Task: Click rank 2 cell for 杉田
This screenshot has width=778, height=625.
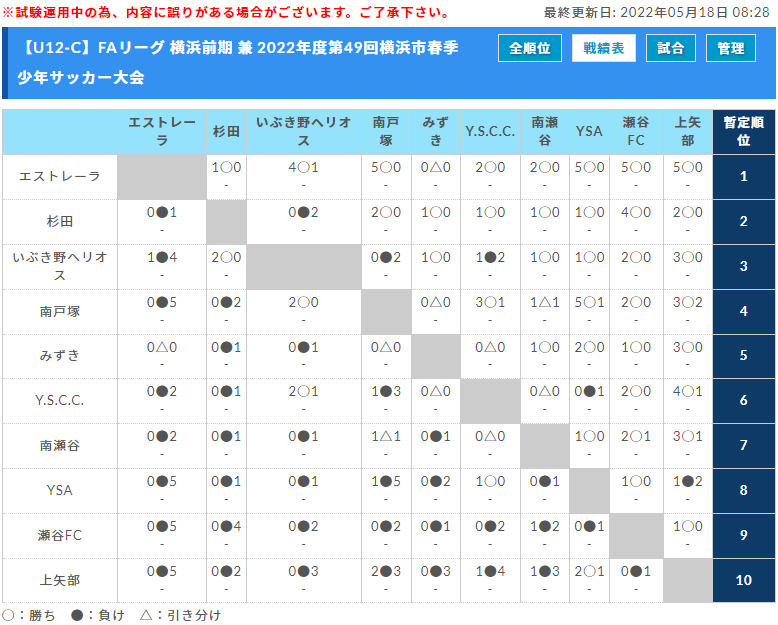Action: 744,221
